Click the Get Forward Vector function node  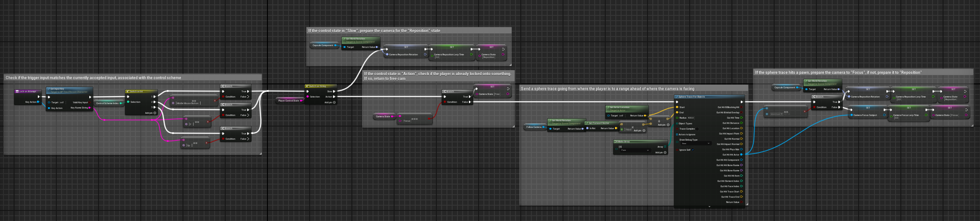(x=600, y=123)
